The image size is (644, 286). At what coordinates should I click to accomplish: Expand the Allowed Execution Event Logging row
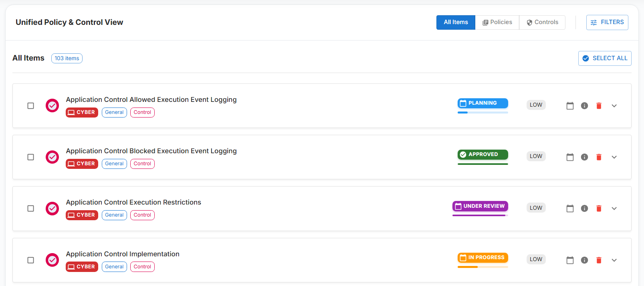pos(614,106)
